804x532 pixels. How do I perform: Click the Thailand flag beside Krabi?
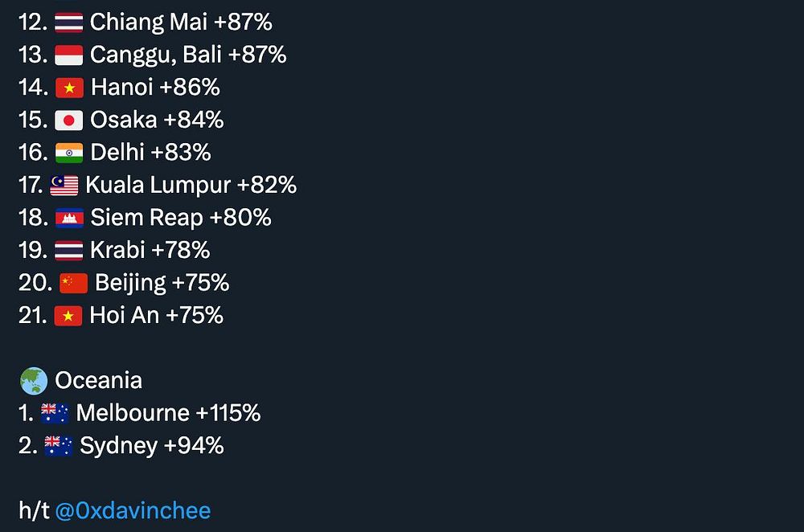tap(68, 251)
